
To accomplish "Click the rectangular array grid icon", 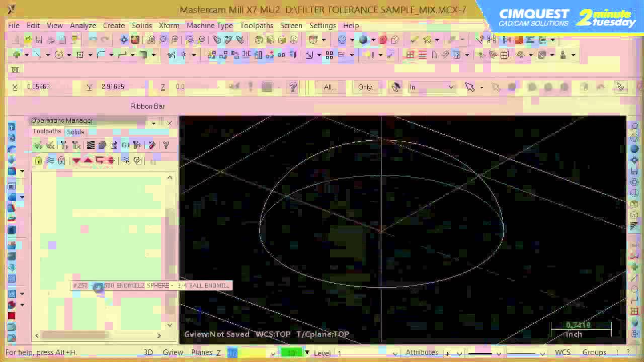I will click(x=330, y=55).
